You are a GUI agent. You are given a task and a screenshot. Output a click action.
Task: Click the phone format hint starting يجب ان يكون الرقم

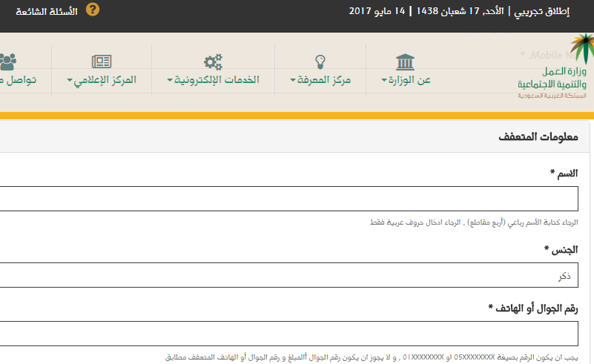372,357
